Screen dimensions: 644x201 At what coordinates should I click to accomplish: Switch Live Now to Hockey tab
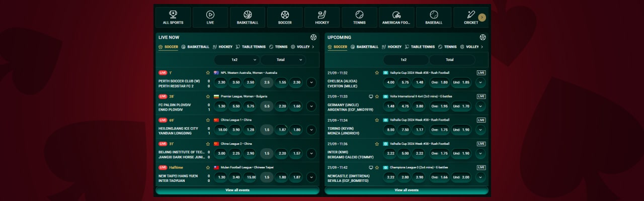click(x=222, y=47)
